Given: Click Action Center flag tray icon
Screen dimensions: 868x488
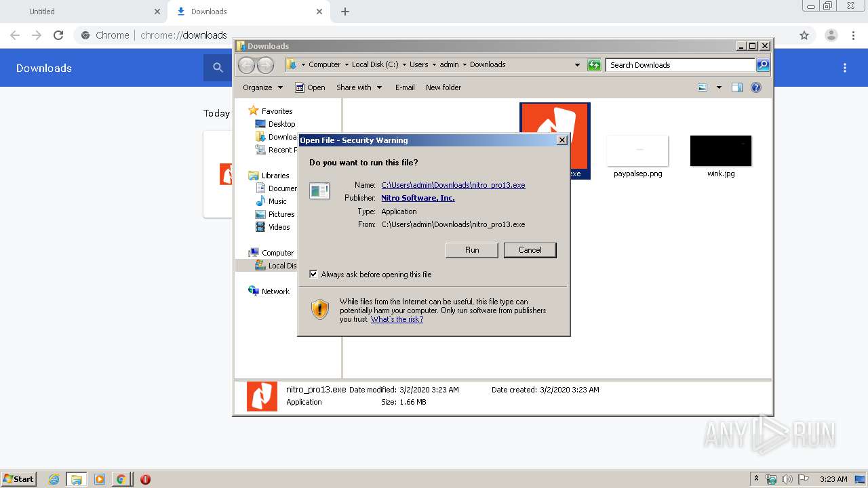Looking at the screenshot, I should 804,479.
